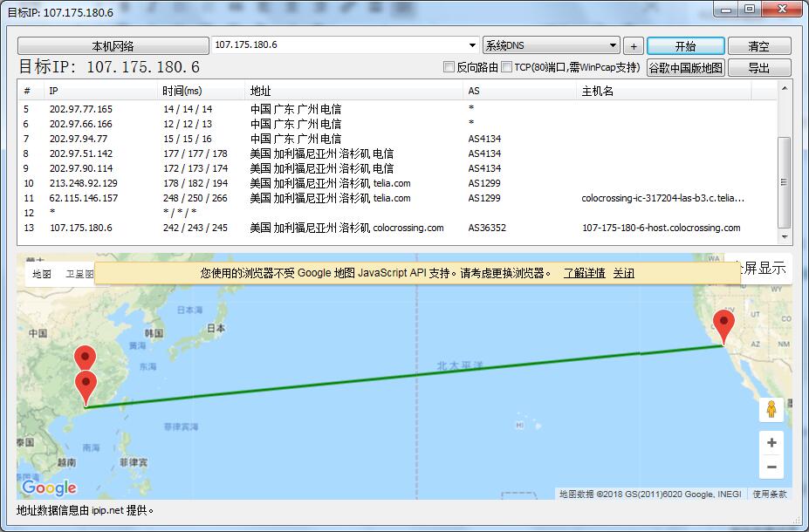Switch to the 卫星图 satellite tab
This screenshot has height=532, width=809.
pyautogui.click(x=79, y=274)
